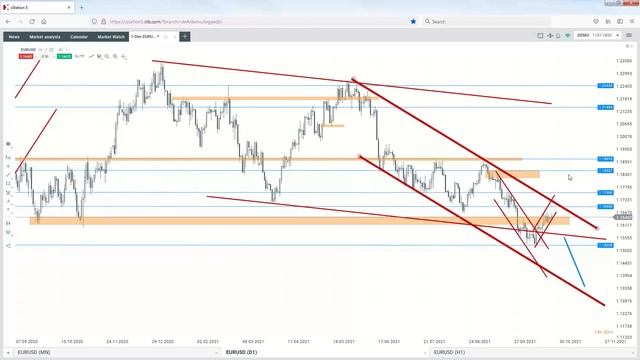Open the Firefox hamburger menu
This screenshot has height=360, width=640.
pos(632,21)
